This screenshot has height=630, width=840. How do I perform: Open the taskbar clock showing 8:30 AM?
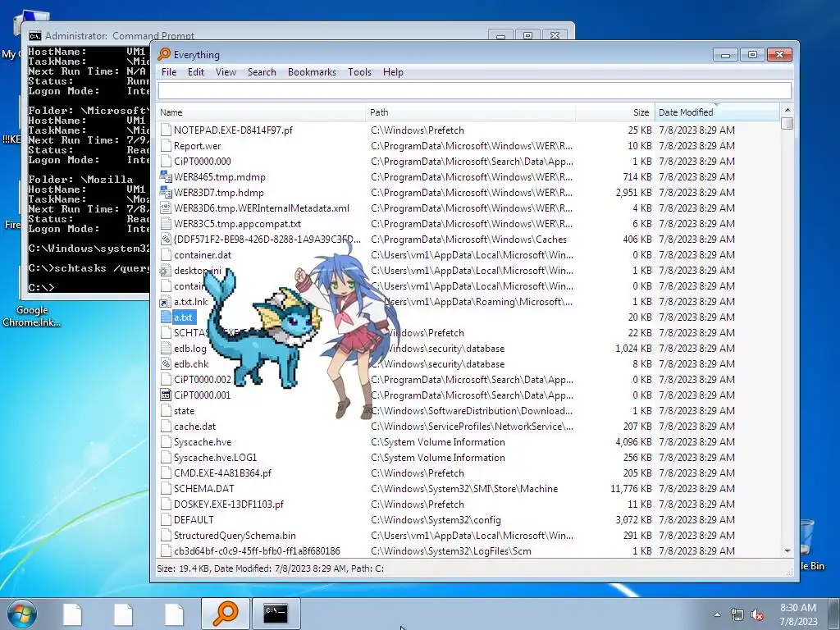[798, 614]
